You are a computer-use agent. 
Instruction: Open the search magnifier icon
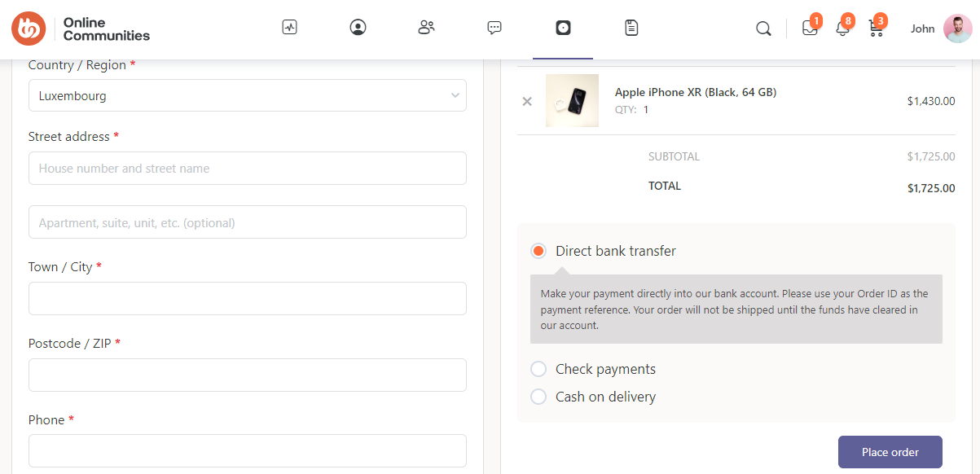[763, 28]
